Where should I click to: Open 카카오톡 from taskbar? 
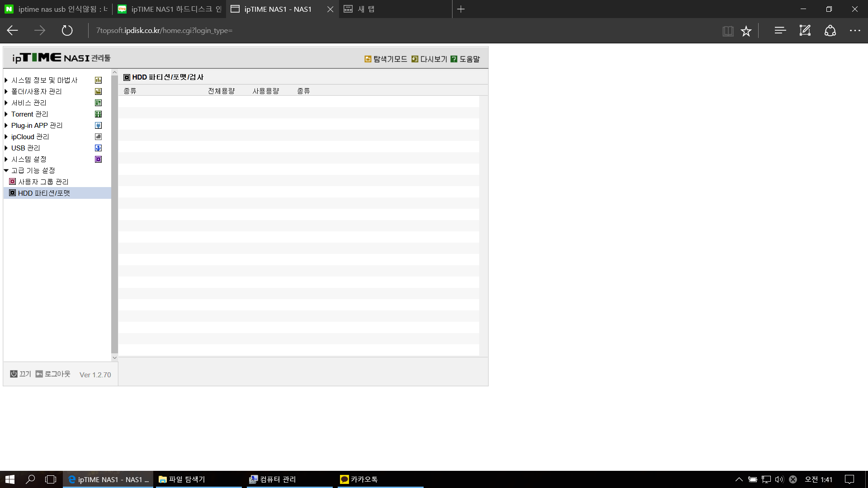(x=381, y=479)
